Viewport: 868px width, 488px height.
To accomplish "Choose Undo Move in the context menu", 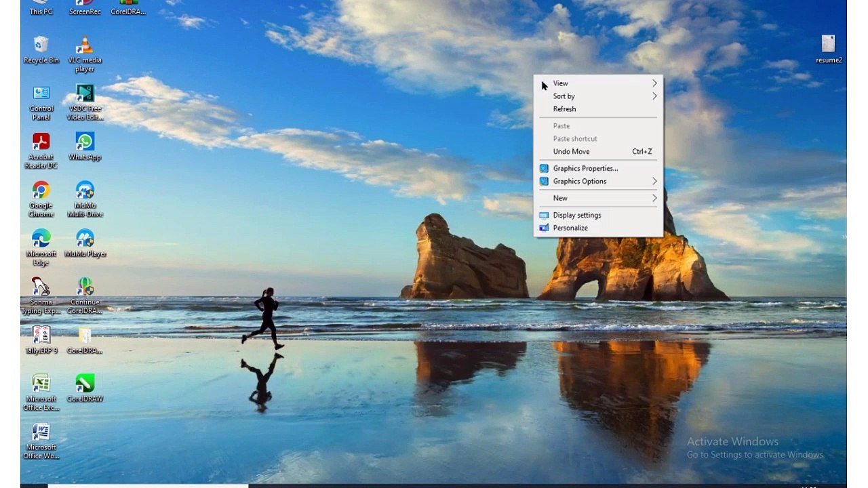I will (598, 152).
